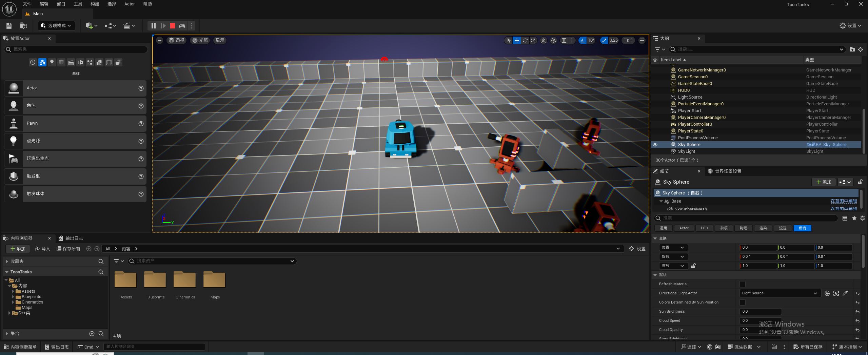The width and height of the screenshot is (868, 355).
Task: Enable the Refresh Material checkbox
Action: pos(743,284)
